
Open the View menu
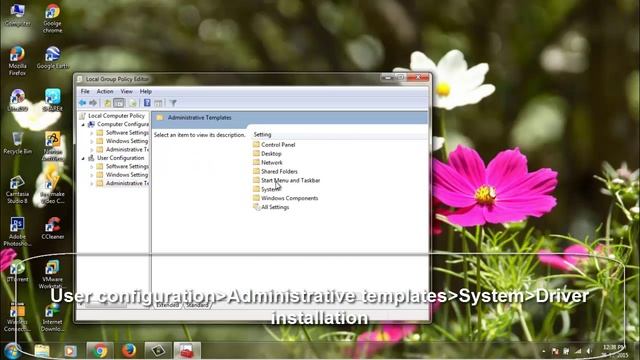[127, 91]
